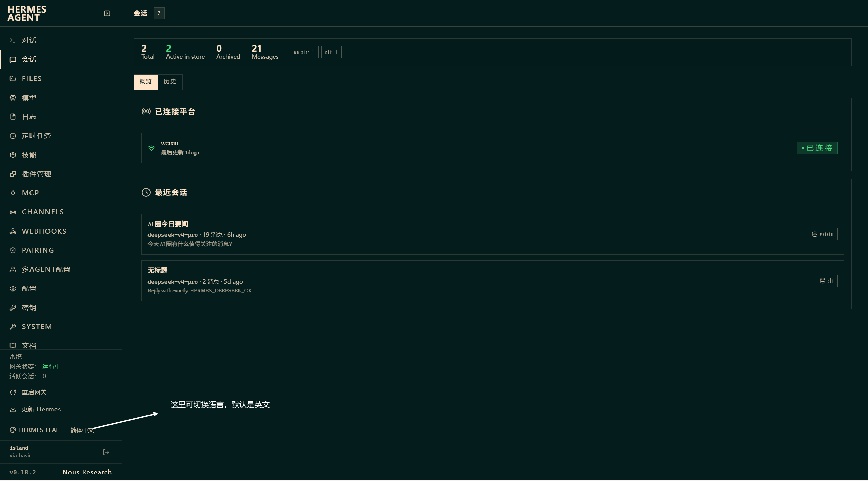Open the 无标题 session
868x481 pixels.
[492, 281]
